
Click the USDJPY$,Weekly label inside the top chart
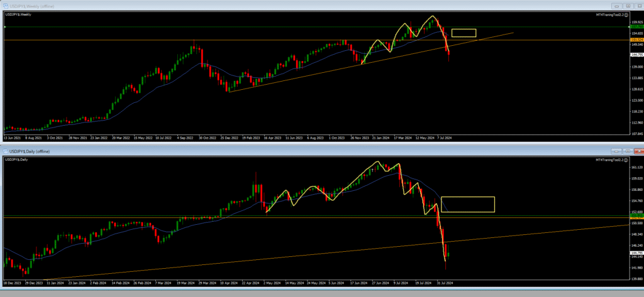pos(18,14)
